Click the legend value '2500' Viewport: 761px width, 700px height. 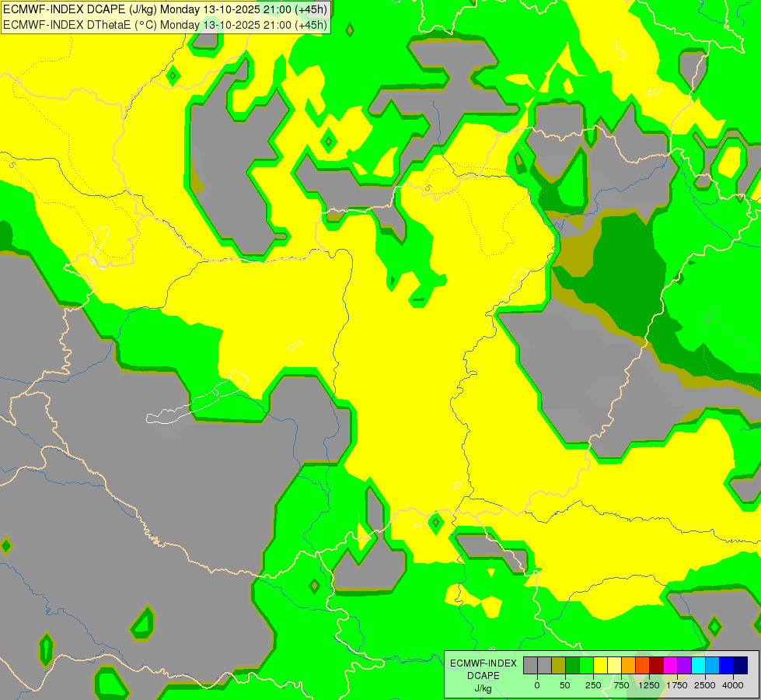705,685
